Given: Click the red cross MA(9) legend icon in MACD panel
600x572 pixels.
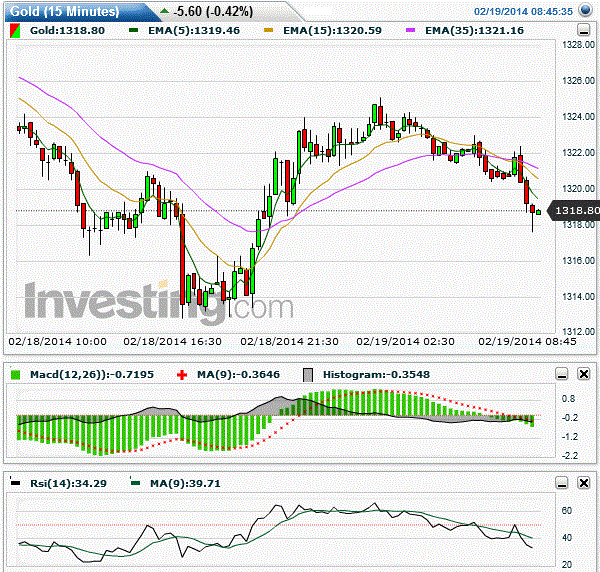Looking at the screenshot, I should pyautogui.click(x=182, y=375).
